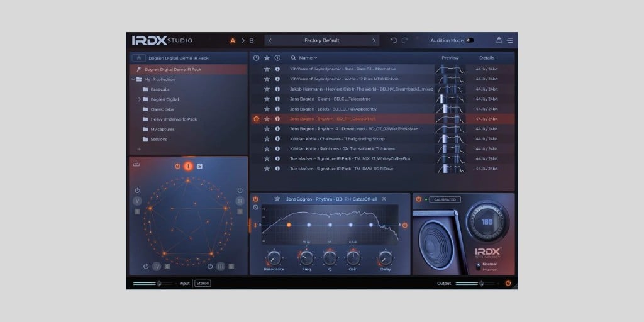Redo the last change
This screenshot has width=644, height=322.
pyautogui.click(x=404, y=40)
